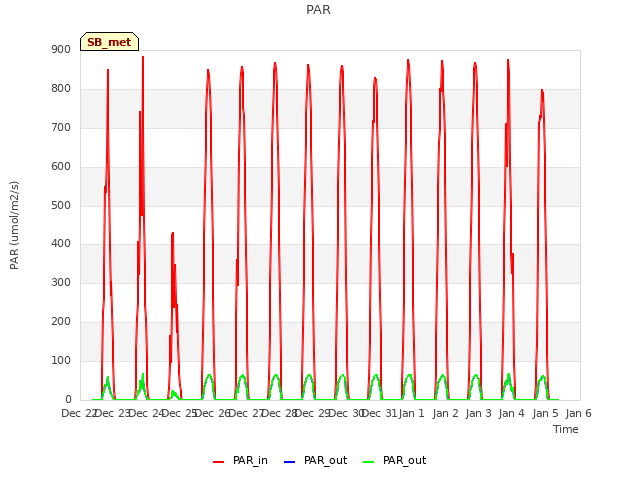Click the Dec 28 x-axis label
The width and height of the screenshot is (640, 480).
point(279,414)
